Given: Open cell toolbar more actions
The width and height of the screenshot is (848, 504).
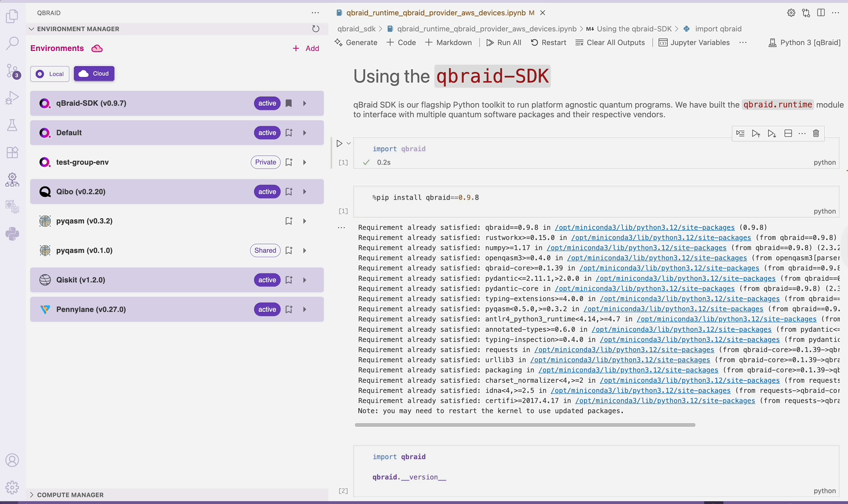Looking at the screenshot, I should point(802,134).
